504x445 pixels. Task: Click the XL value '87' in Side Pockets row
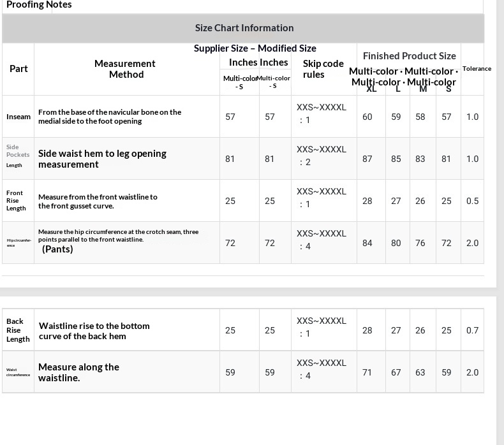coord(367,159)
